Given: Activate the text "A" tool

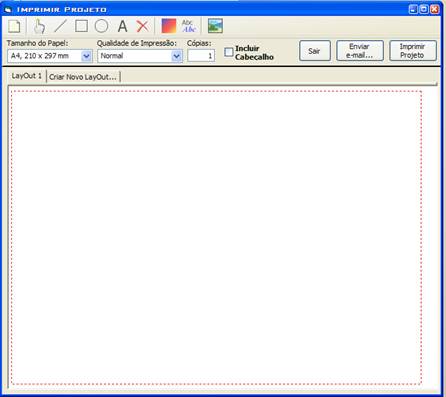Looking at the screenshot, I should (122, 26).
